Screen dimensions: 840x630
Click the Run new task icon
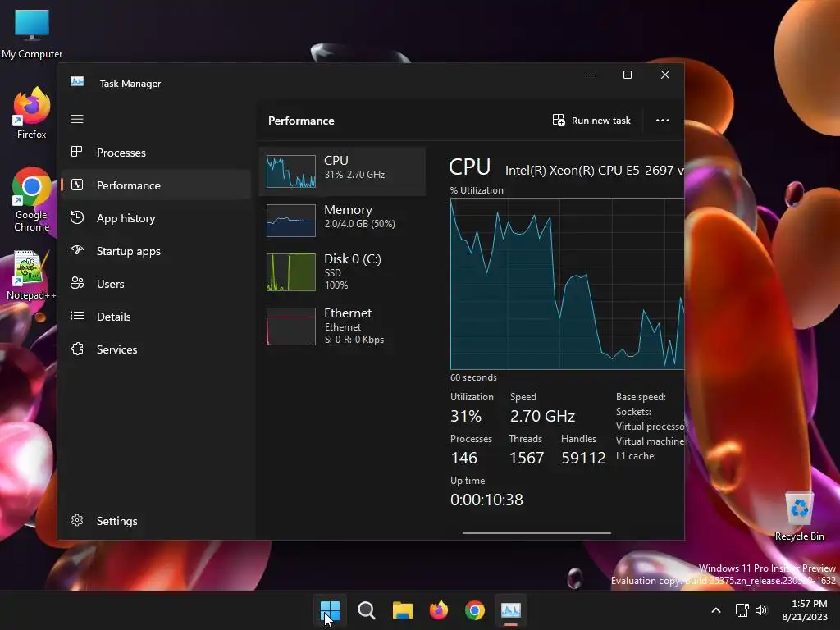pyautogui.click(x=559, y=120)
